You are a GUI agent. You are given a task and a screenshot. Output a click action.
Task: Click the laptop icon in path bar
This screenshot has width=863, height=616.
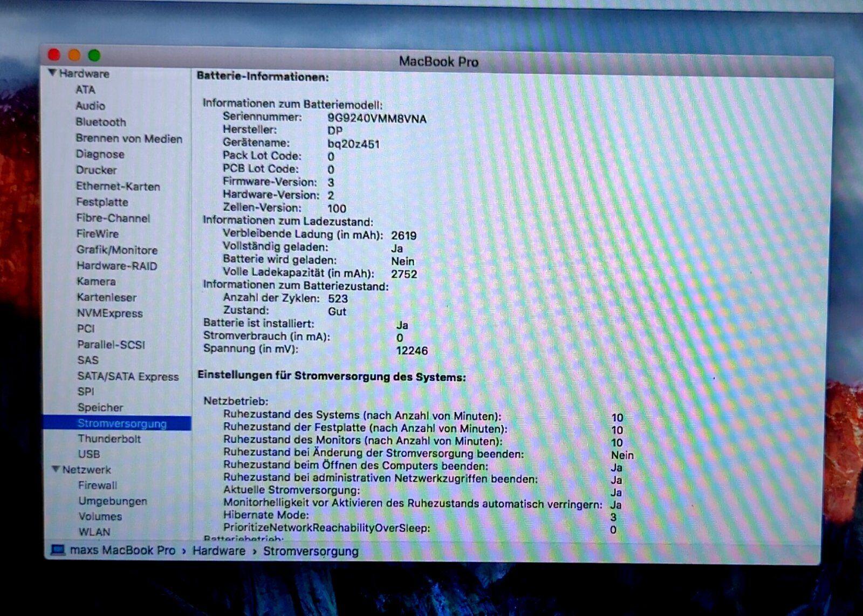(58, 550)
